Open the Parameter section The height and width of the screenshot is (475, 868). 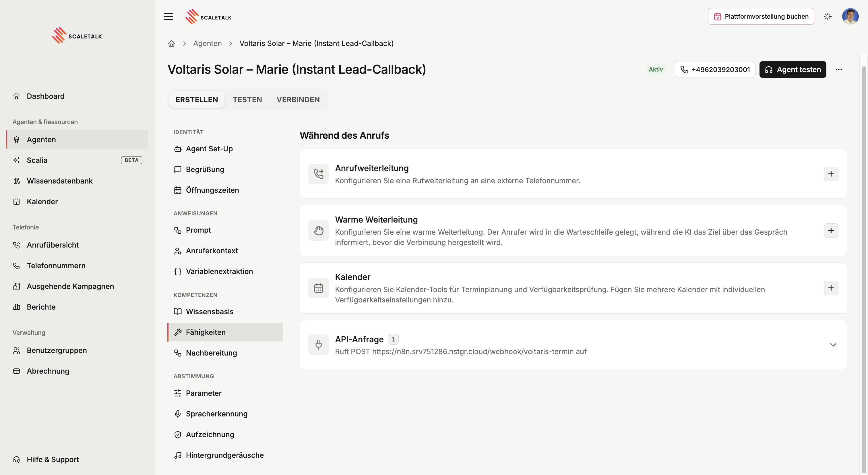225,393
